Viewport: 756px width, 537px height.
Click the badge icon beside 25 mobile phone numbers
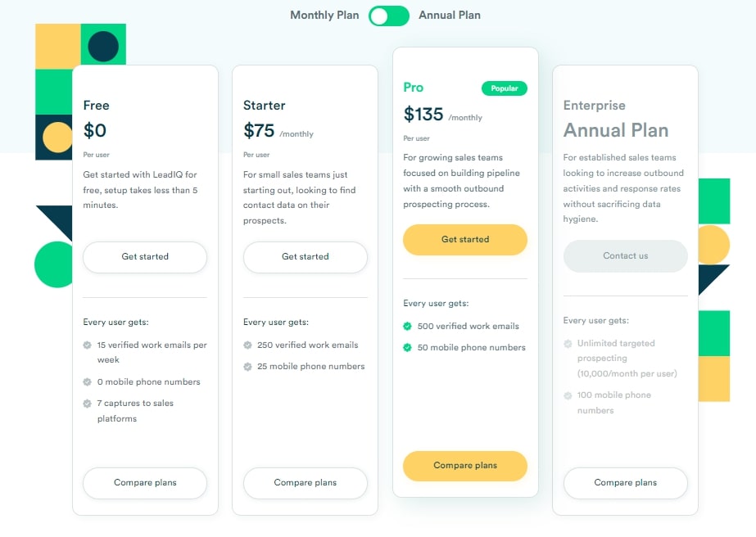tap(247, 367)
